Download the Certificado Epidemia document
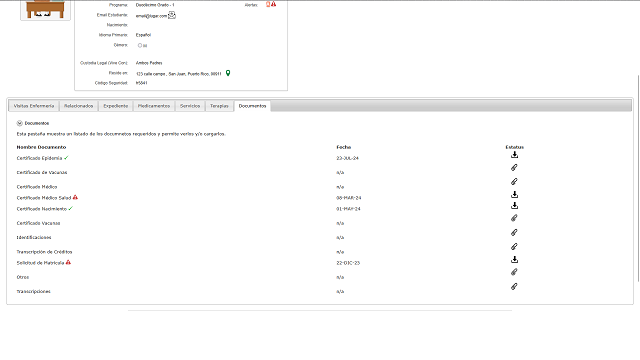Screen dimensions: 640x360 (x=514, y=155)
